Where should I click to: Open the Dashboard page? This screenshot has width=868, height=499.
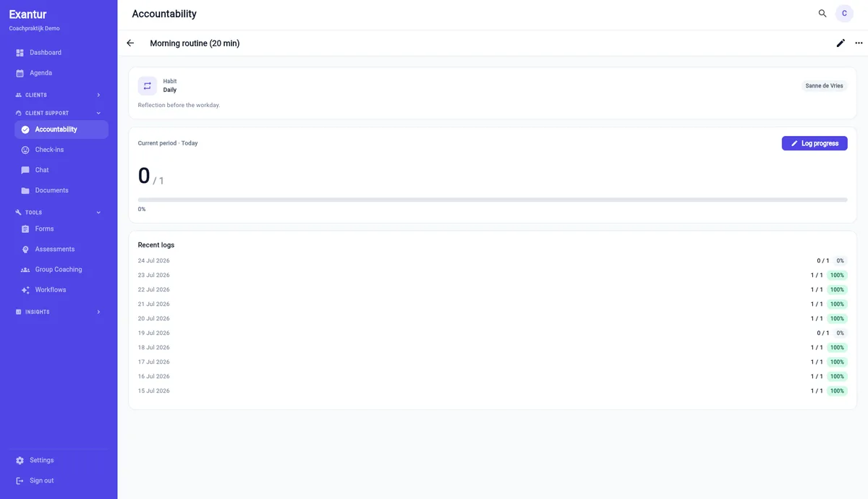point(59,53)
